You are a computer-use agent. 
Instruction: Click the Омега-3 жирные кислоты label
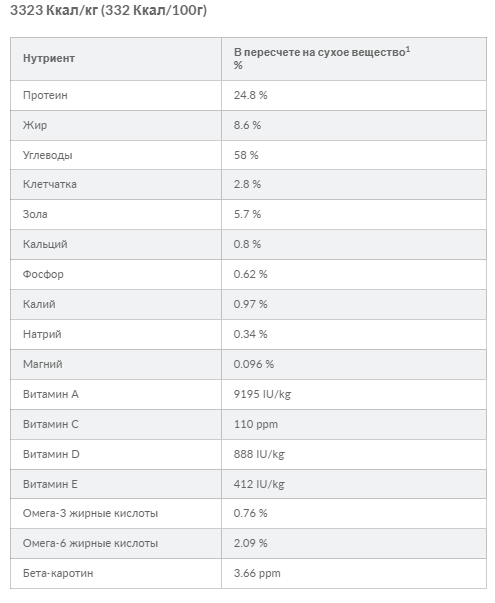click(90, 513)
